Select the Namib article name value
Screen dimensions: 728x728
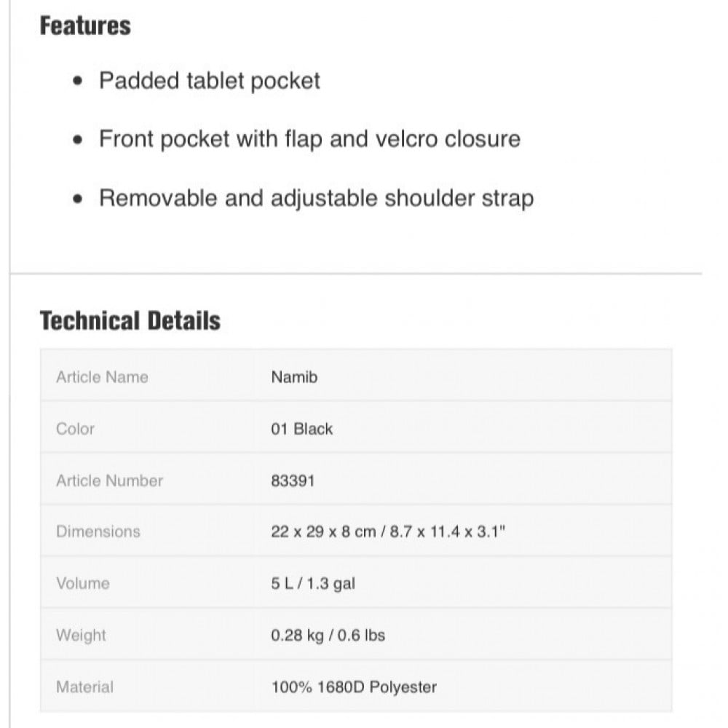294,377
